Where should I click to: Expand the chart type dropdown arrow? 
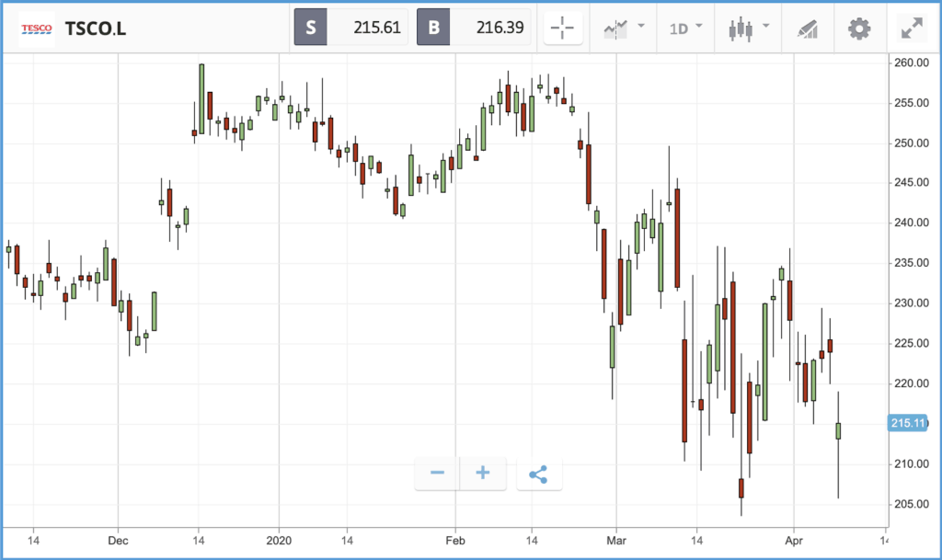765,26
